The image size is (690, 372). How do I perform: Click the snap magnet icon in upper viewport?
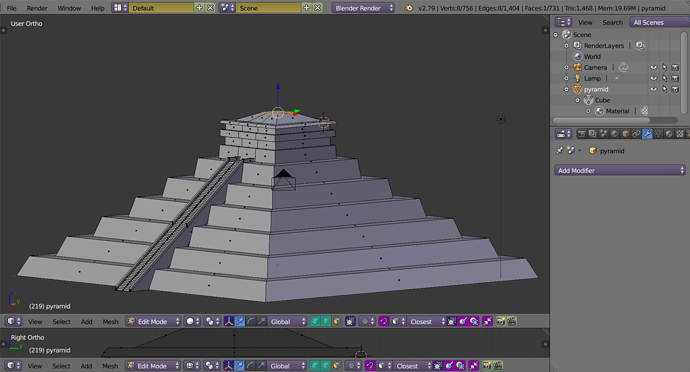[x=384, y=321]
